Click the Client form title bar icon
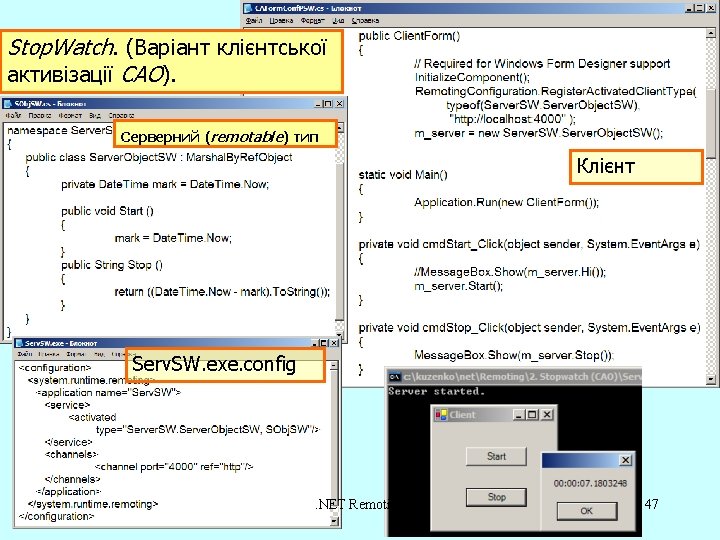Screen dimensions: 720x540 (x=441, y=415)
